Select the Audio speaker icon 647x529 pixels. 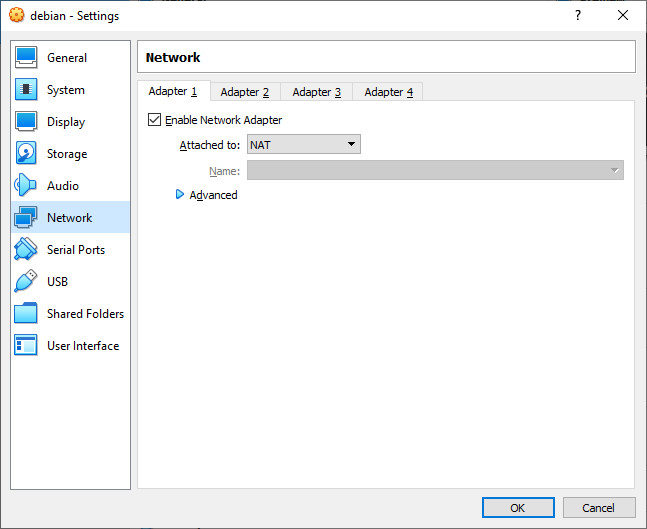26,185
